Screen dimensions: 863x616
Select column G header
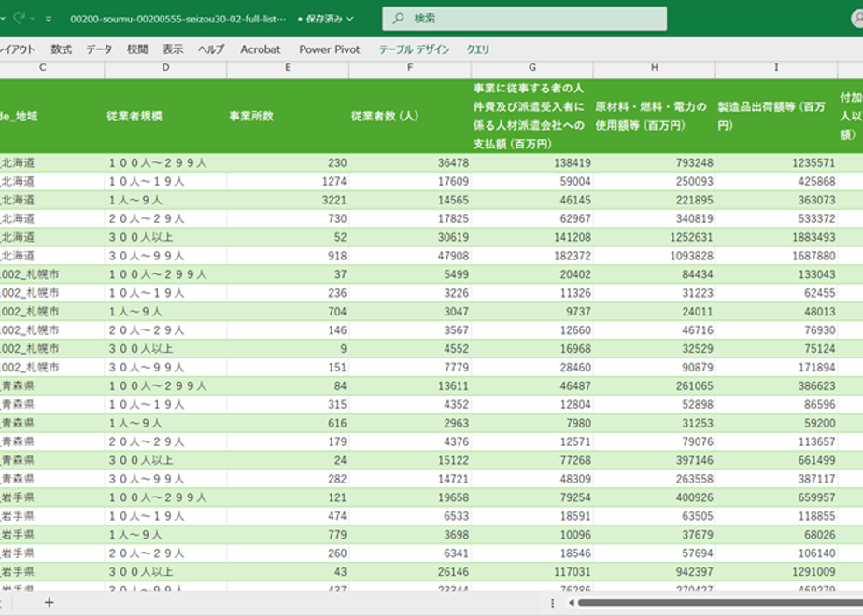[532, 68]
